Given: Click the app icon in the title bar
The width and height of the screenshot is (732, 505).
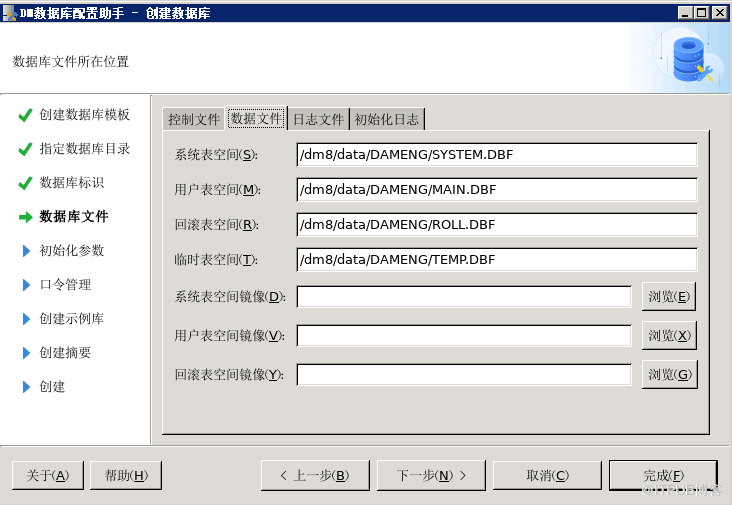Looking at the screenshot, I should 9,13.
